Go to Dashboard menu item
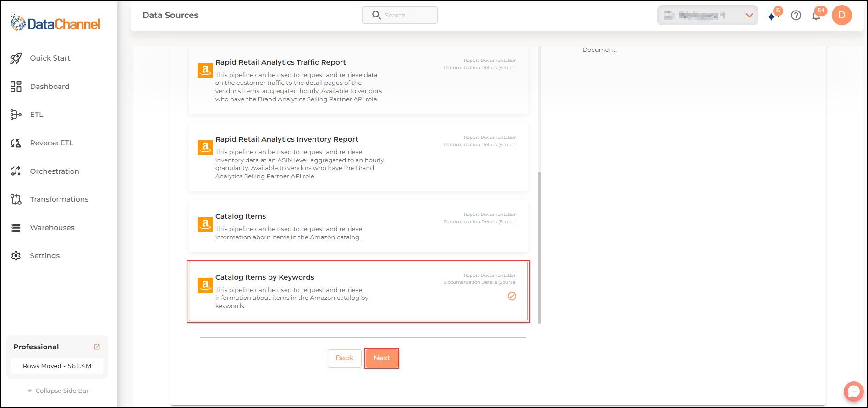This screenshot has width=868, height=408. tap(49, 87)
